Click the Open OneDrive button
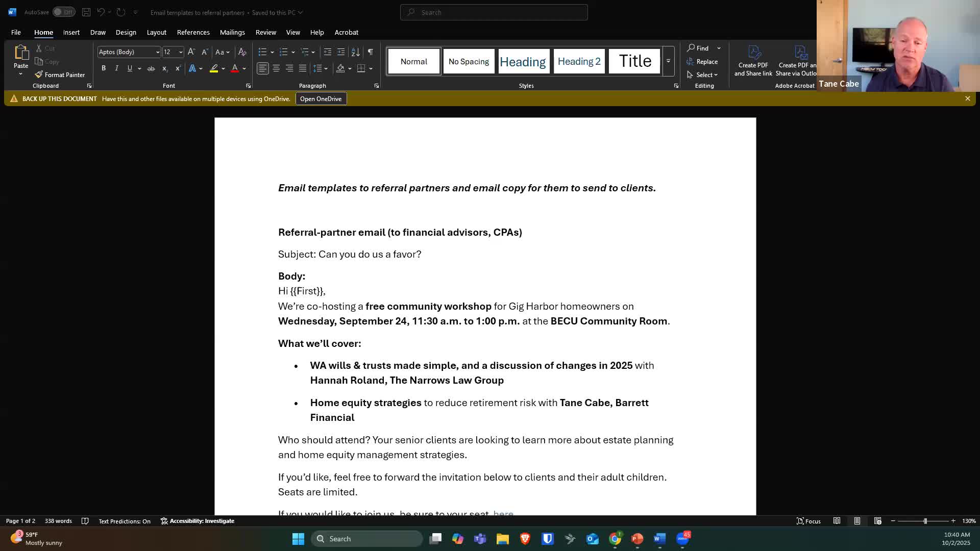The image size is (980, 551). pos(321,99)
